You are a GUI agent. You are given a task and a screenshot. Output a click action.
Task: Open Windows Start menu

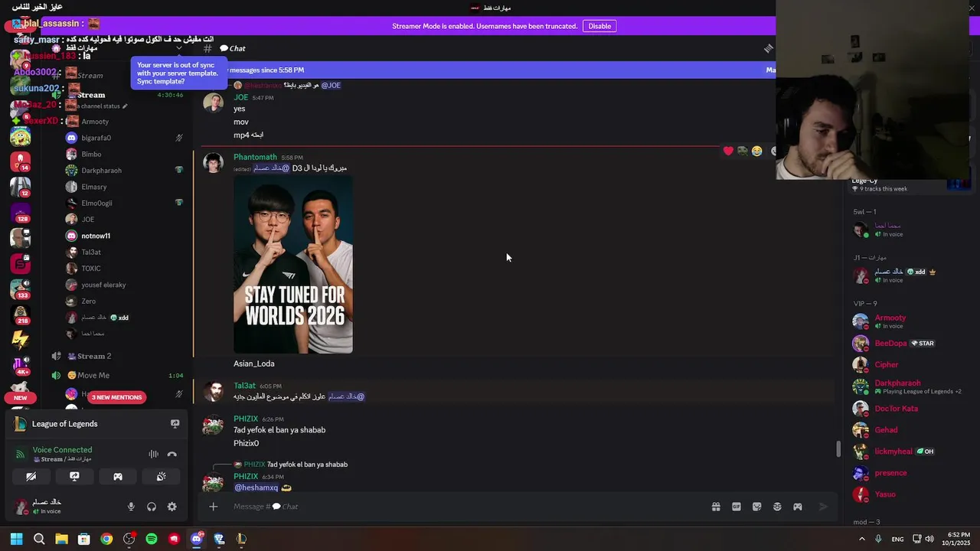16,539
